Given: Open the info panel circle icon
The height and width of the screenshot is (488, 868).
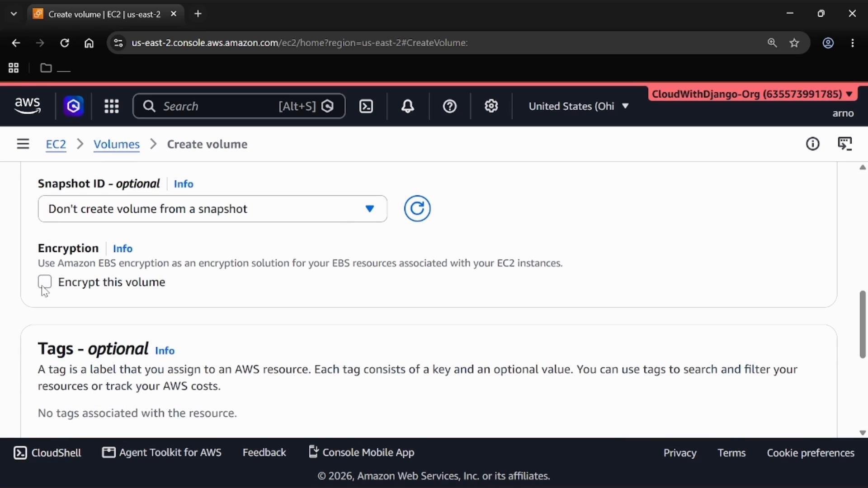Looking at the screenshot, I should coord(812,144).
